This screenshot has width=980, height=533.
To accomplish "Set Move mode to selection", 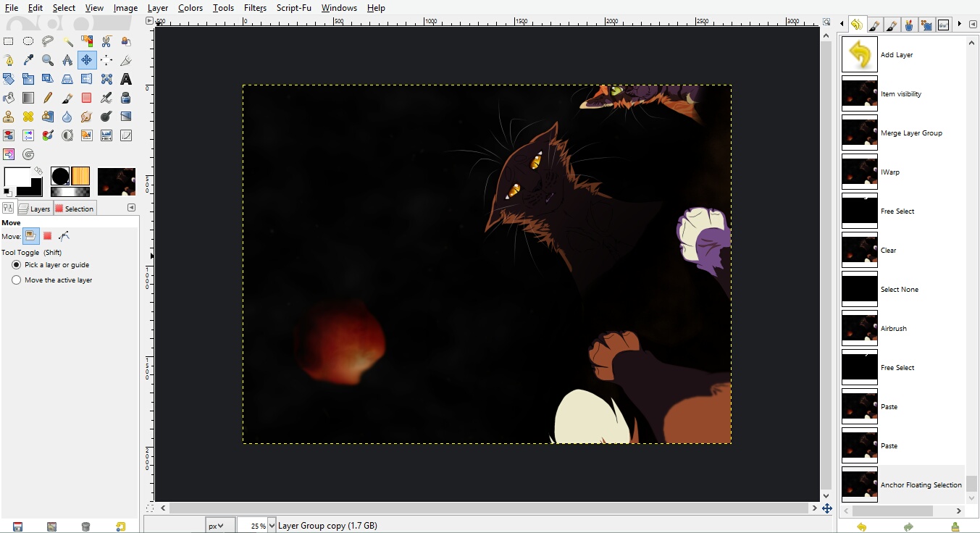I will [47, 236].
